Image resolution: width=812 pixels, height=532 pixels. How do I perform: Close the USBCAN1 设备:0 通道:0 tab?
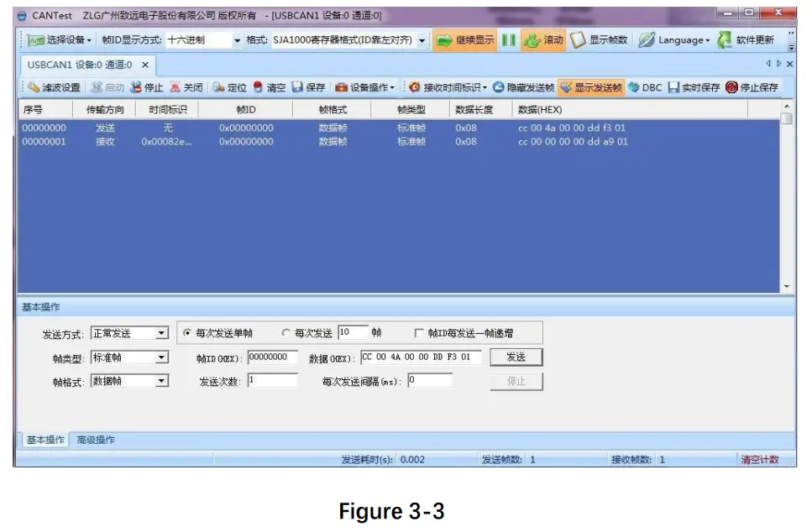(x=145, y=65)
